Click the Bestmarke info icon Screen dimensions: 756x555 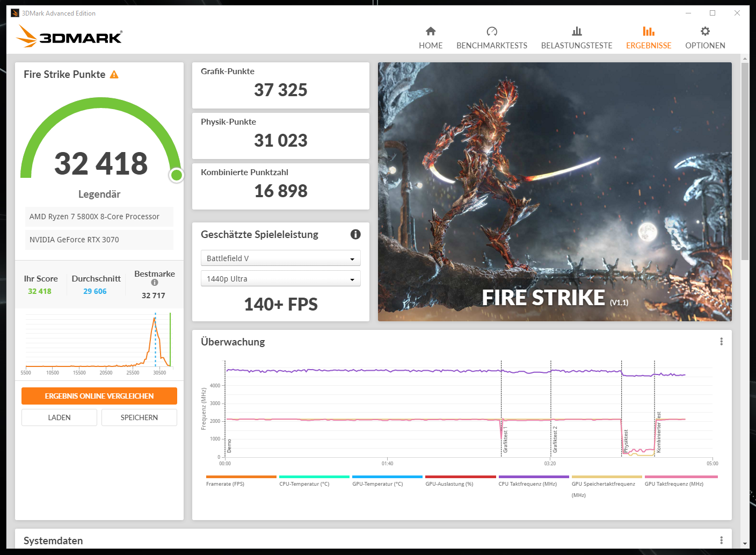click(x=155, y=283)
